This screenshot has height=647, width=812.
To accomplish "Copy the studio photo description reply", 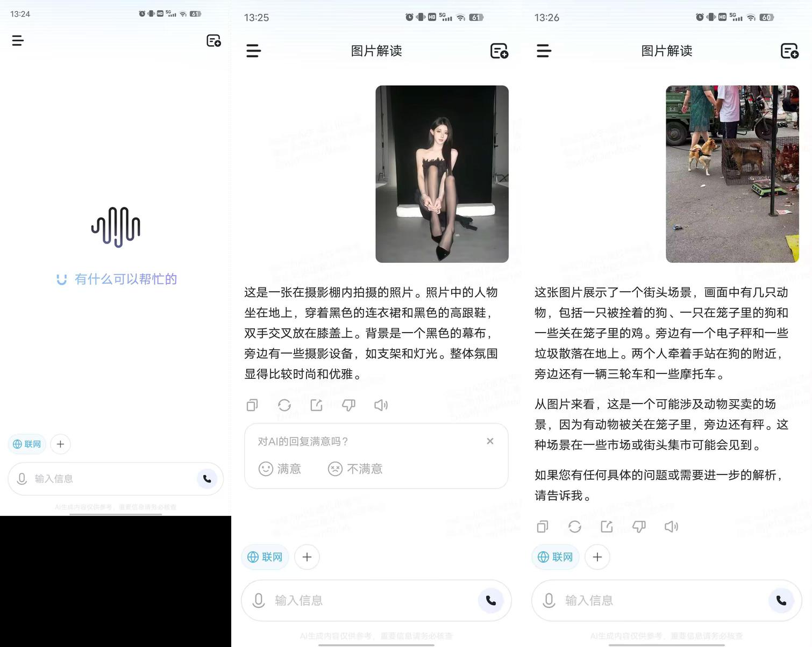I will point(252,405).
